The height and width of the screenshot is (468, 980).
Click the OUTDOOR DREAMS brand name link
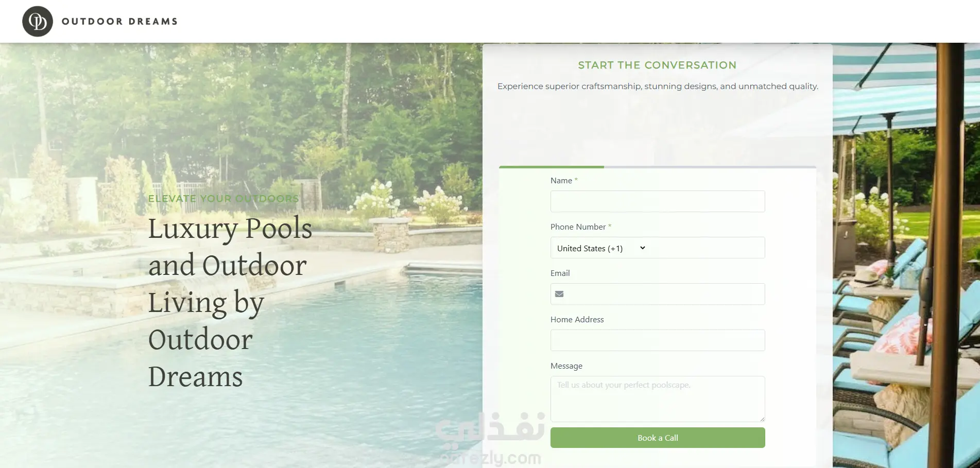120,22
